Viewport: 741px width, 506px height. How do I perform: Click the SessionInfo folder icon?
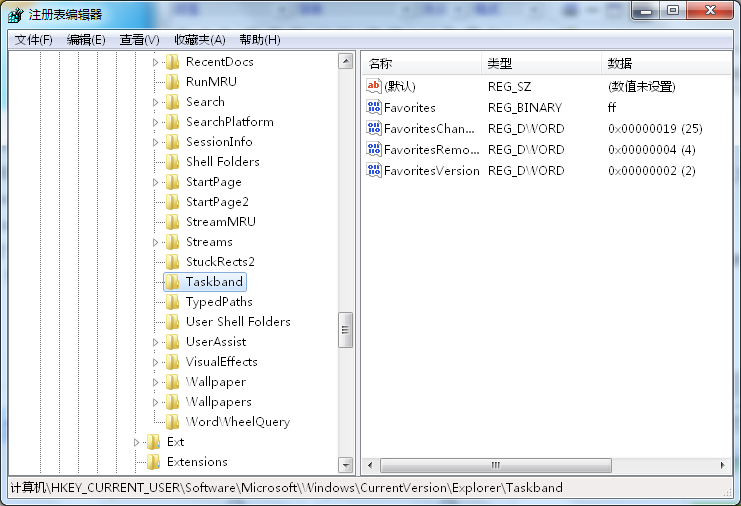[x=172, y=142]
